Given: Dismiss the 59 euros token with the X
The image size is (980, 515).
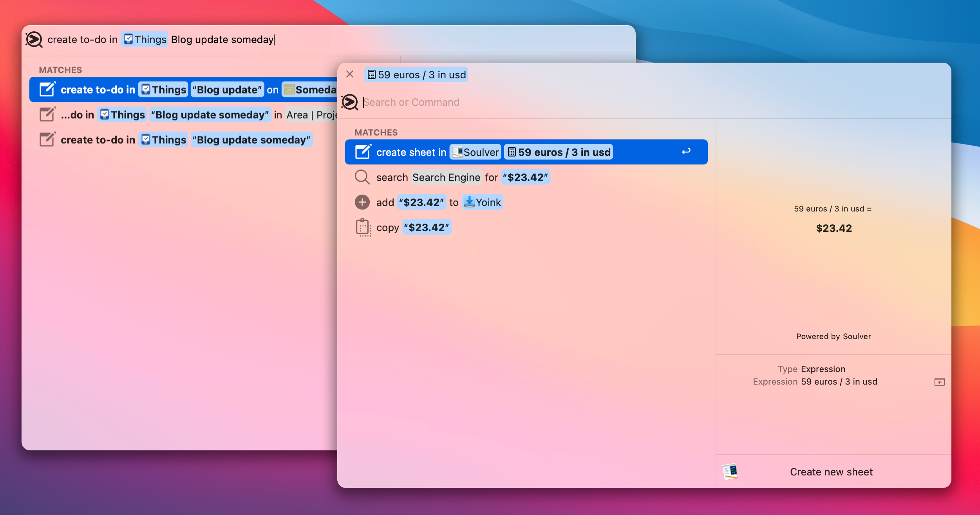Looking at the screenshot, I should click(350, 74).
